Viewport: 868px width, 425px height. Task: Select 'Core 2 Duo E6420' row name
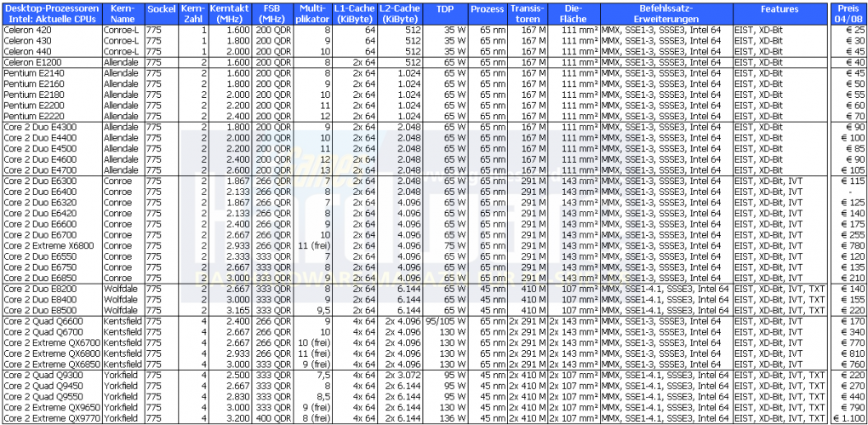(x=53, y=213)
